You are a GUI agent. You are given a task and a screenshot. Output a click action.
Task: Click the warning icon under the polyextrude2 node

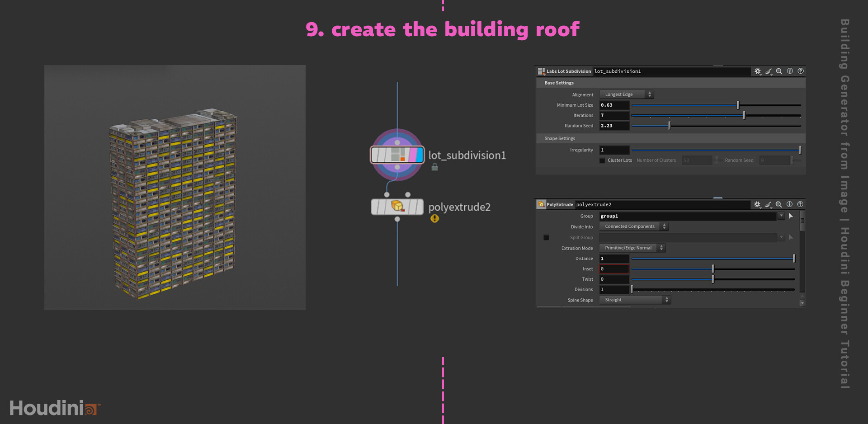click(434, 218)
